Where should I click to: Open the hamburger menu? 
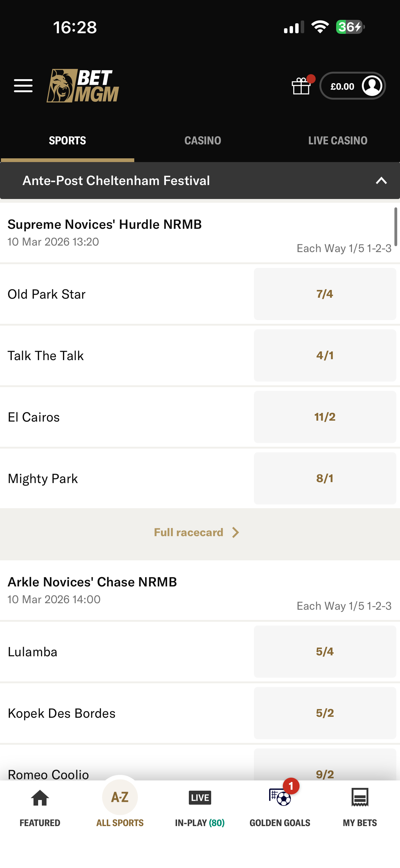click(x=23, y=86)
